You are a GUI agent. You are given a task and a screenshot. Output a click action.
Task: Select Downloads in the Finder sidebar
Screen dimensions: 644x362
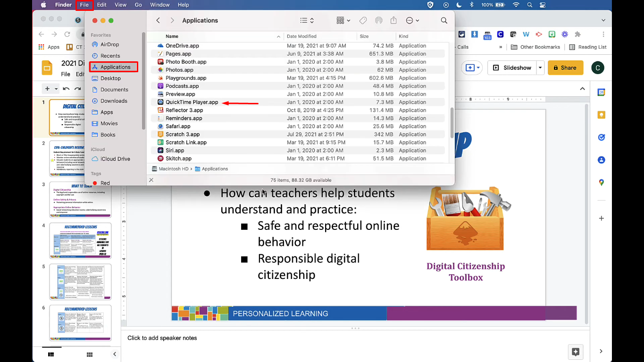pos(114,101)
